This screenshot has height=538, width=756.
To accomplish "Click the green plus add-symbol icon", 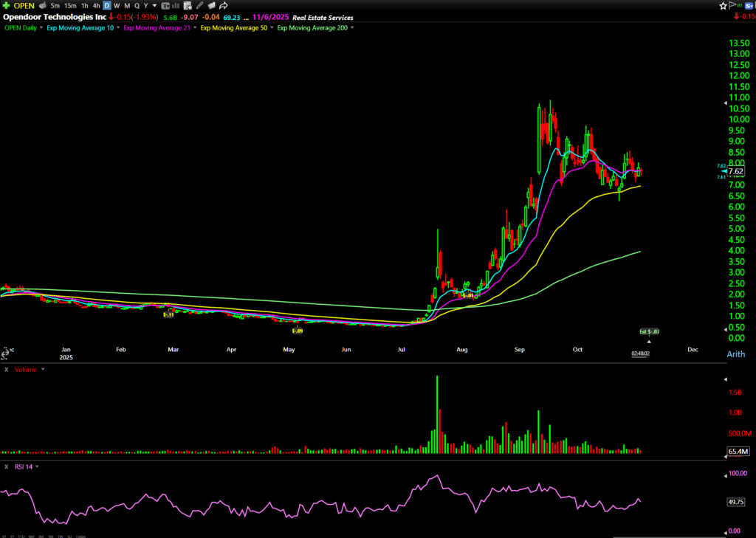I will click(7, 6).
